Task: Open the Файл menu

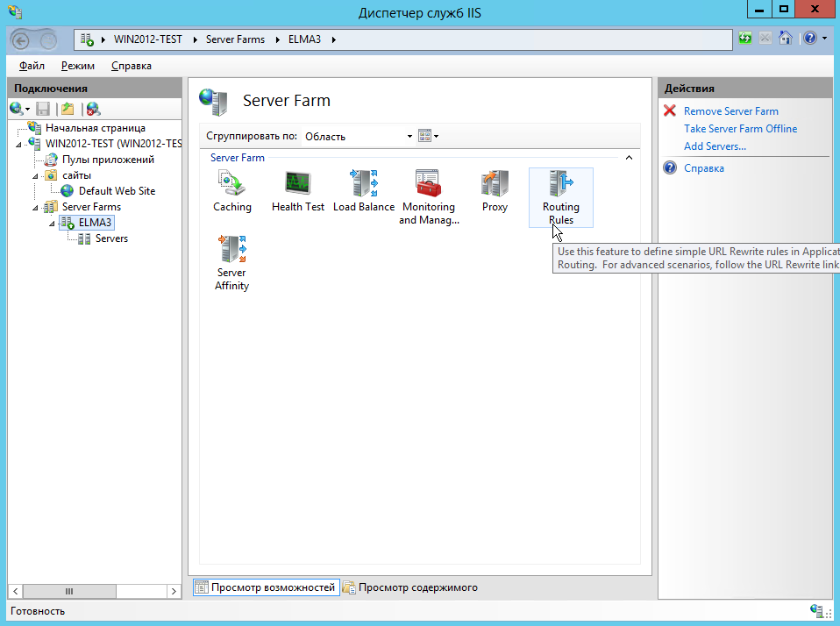Action: point(32,66)
